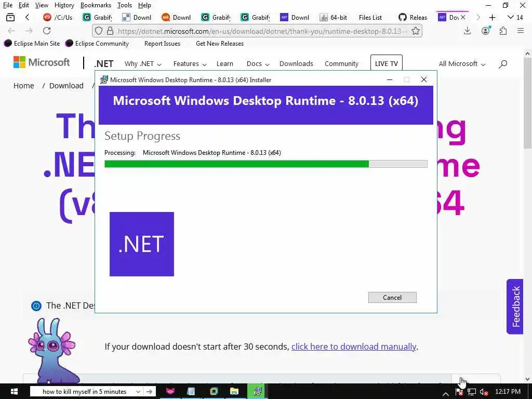
Task: Click the blue info circle icon
Action: click(x=36, y=305)
